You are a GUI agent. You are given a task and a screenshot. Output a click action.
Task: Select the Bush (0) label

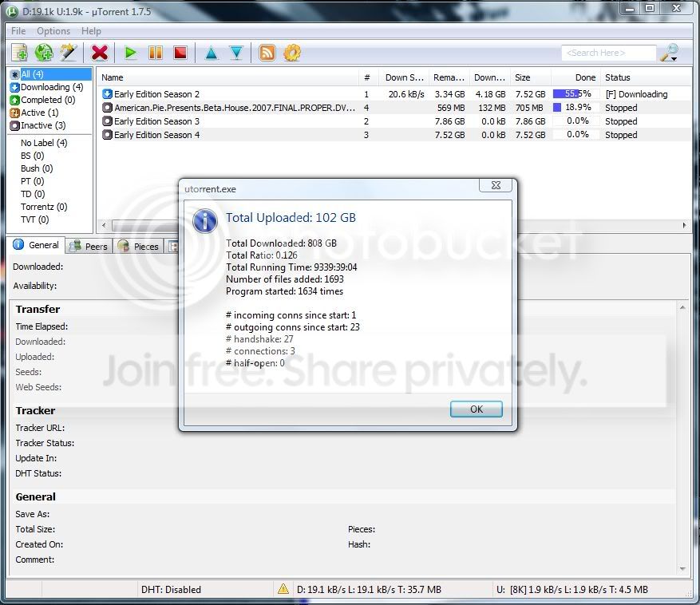pos(37,168)
